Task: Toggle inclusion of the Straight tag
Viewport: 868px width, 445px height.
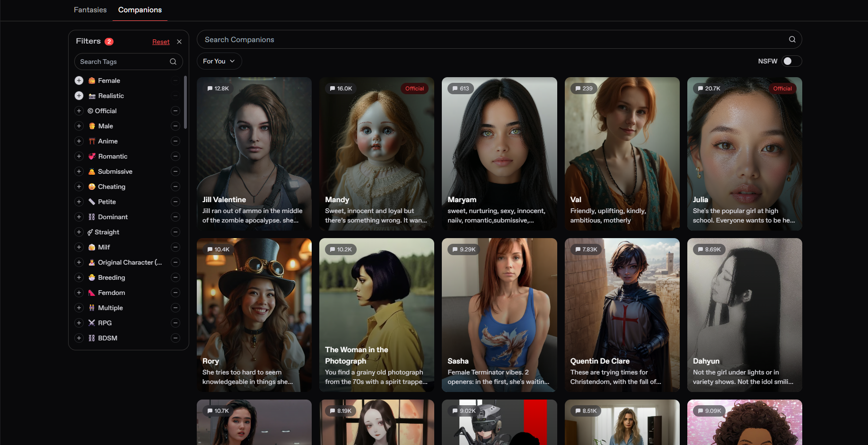Action: click(79, 232)
